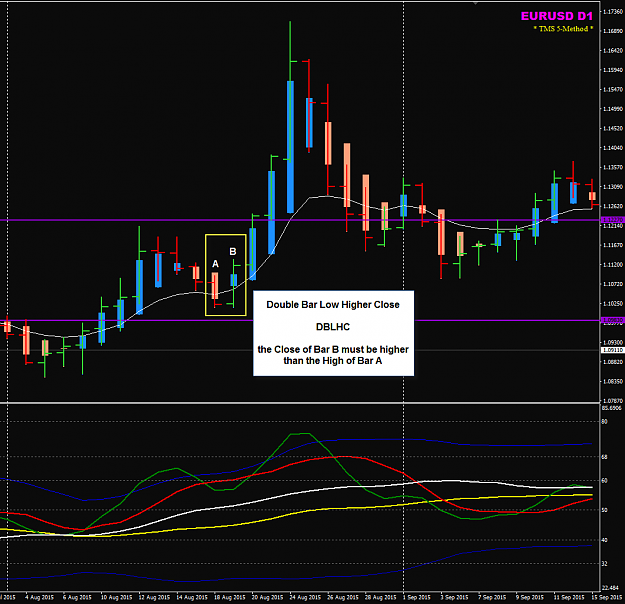Select the 1.09300 price scale label

613,342
